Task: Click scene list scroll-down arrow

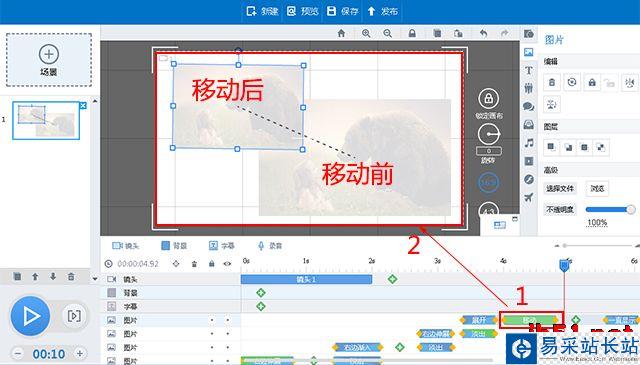Action: (x=95, y=279)
